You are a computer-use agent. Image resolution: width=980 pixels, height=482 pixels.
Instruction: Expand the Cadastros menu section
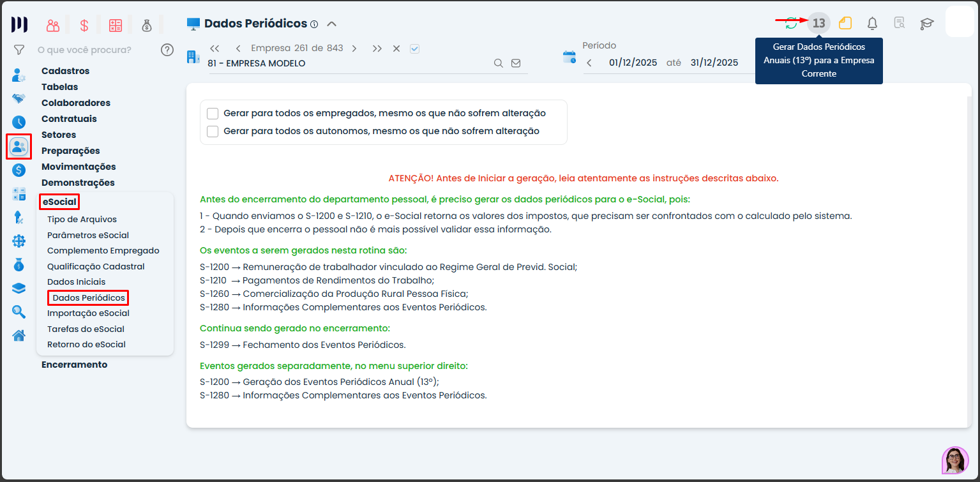(x=65, y=71)
